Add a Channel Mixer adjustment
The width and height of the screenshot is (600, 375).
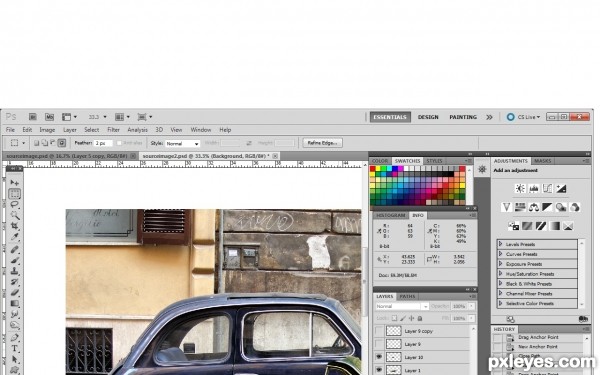tap(575, 207)
